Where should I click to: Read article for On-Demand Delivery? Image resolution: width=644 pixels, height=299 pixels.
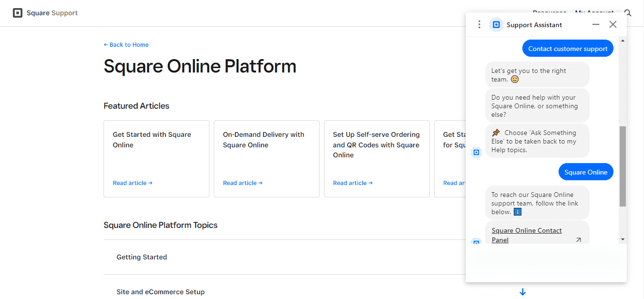click(x=243, y=183)
